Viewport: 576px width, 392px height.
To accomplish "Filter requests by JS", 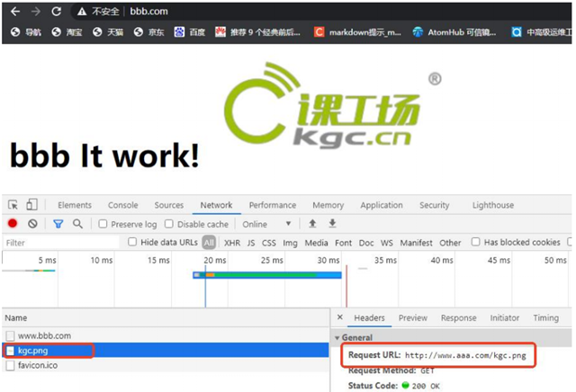I will (x=251, y=243).
